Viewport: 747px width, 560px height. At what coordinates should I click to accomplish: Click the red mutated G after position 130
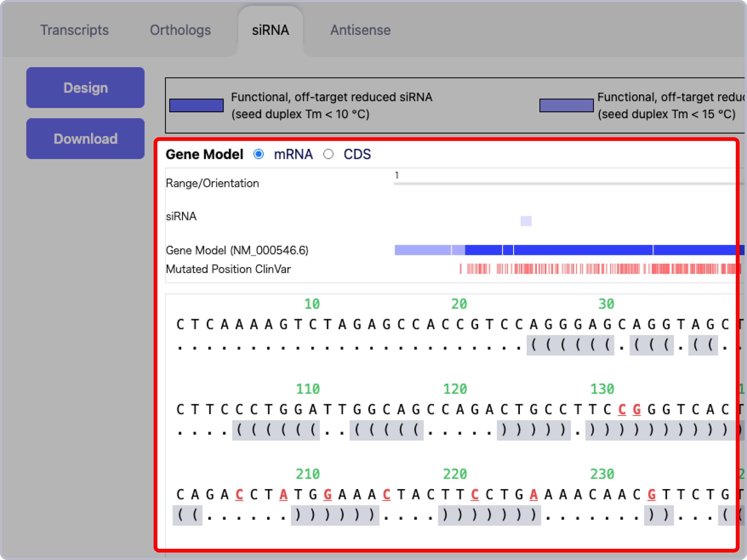point(637,410)
